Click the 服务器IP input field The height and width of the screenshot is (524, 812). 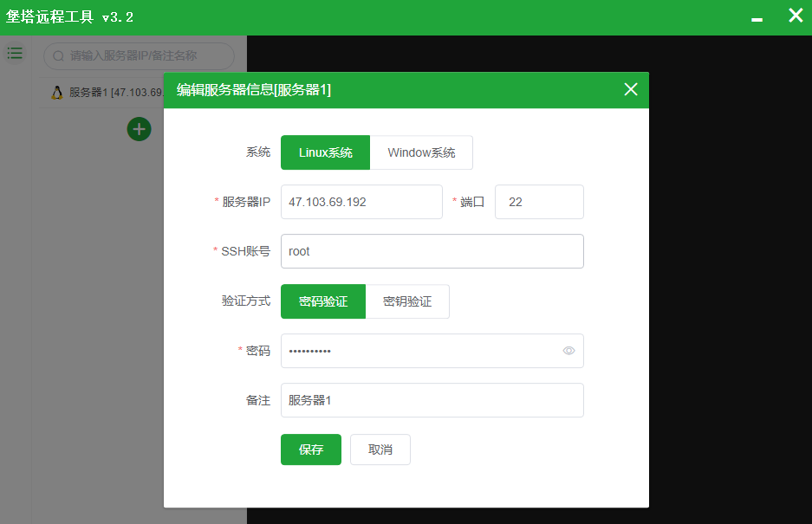[x=361, y=201]
